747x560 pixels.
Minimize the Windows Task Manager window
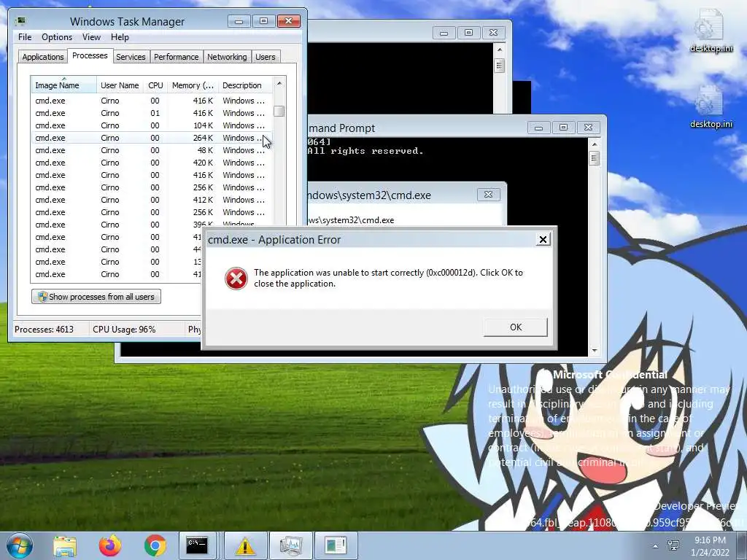click(x=239, y=21)
